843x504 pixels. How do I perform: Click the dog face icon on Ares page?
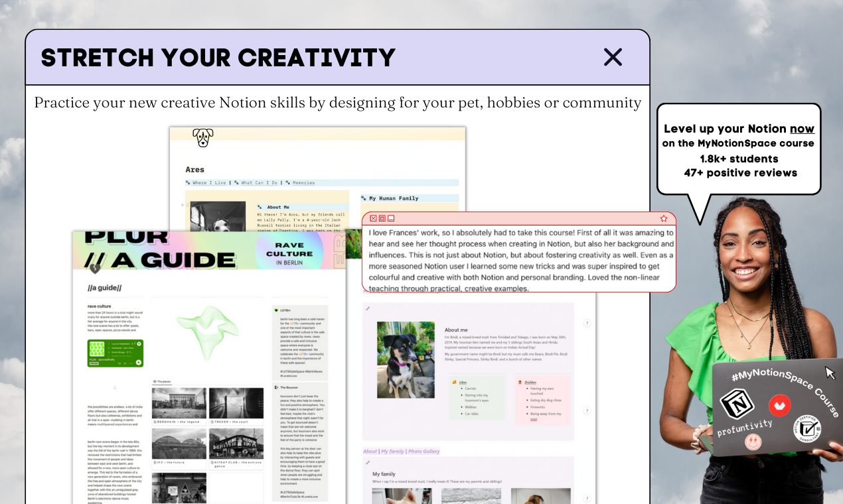(203, 137)
